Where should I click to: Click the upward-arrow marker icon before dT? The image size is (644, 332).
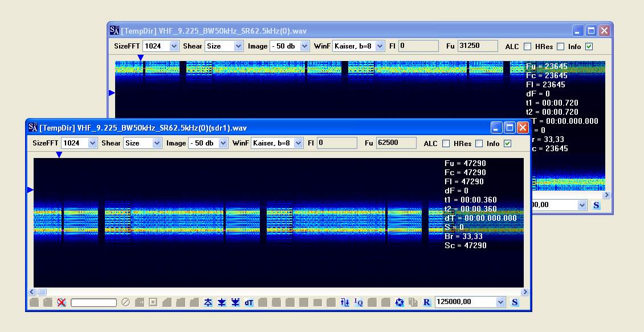click(208, 302)
